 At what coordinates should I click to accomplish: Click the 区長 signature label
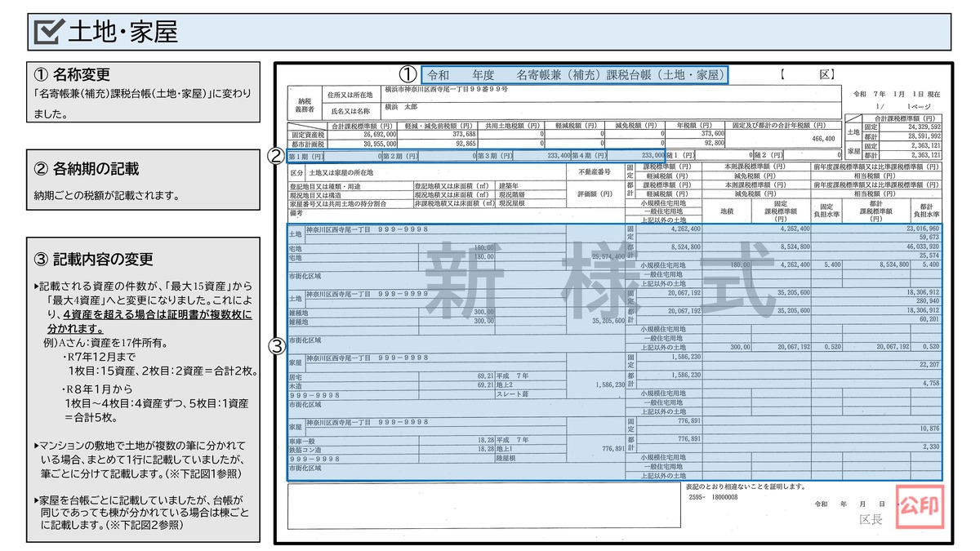[x=871, y=520]
